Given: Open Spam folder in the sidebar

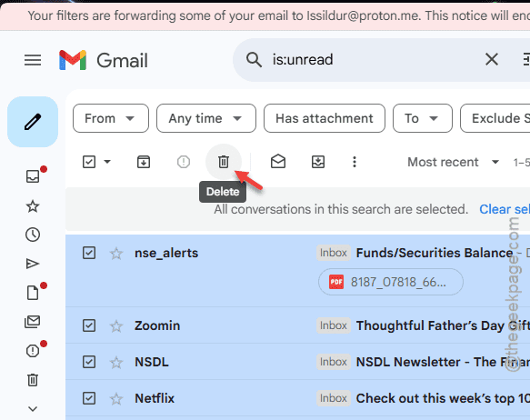Looking at the screenshot, I should [33, 351].
